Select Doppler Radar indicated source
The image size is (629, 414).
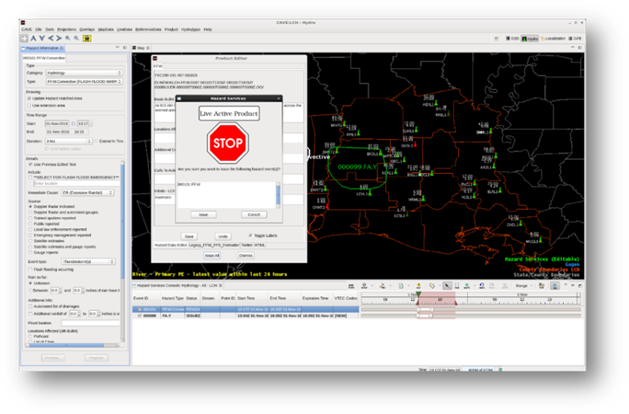click(30, 207)
